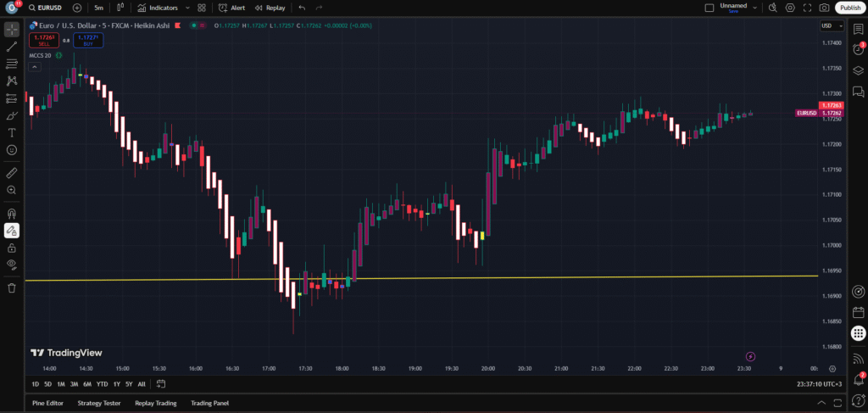Open the prediction and measurement tools
This screenshot has width=868, height=413.
click(12, 98)
